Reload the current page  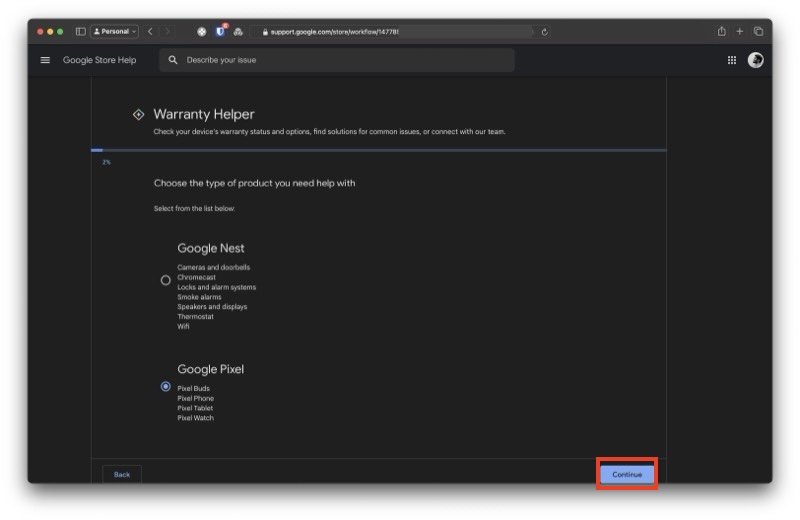544,32
